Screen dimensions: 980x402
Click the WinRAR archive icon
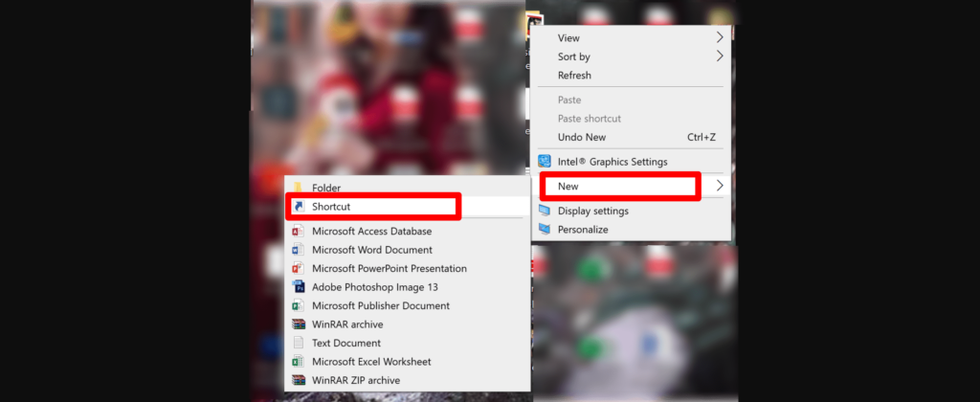coord(299,324)
